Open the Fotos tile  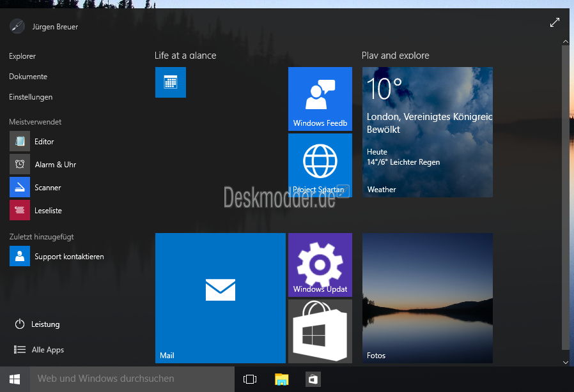tap(427, 298)
